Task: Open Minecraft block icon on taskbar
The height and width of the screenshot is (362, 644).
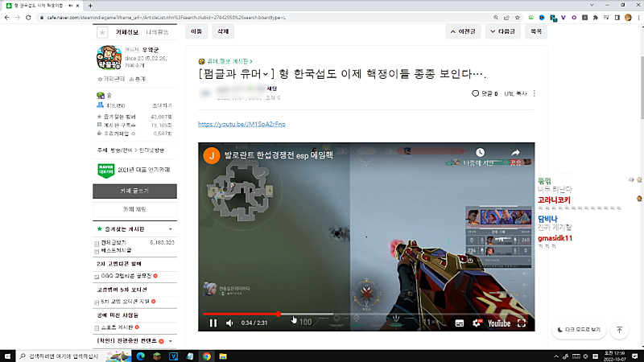Action: (157, 356)
